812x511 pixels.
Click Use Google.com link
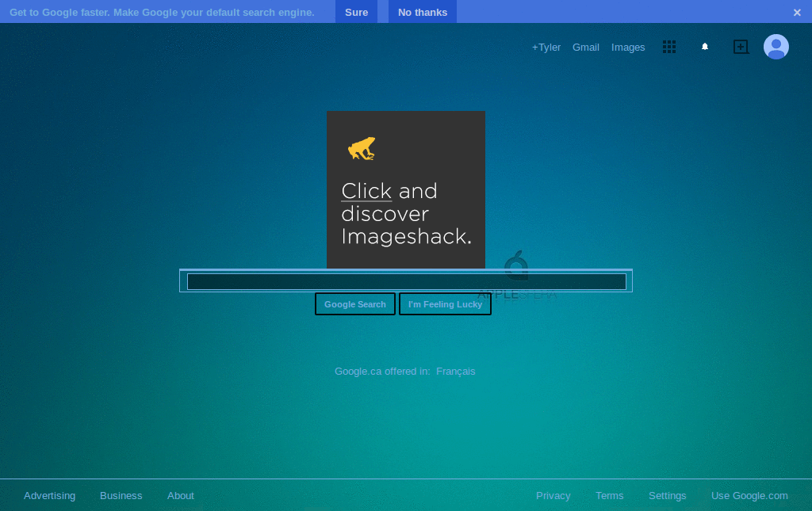(x=749, y=495)
